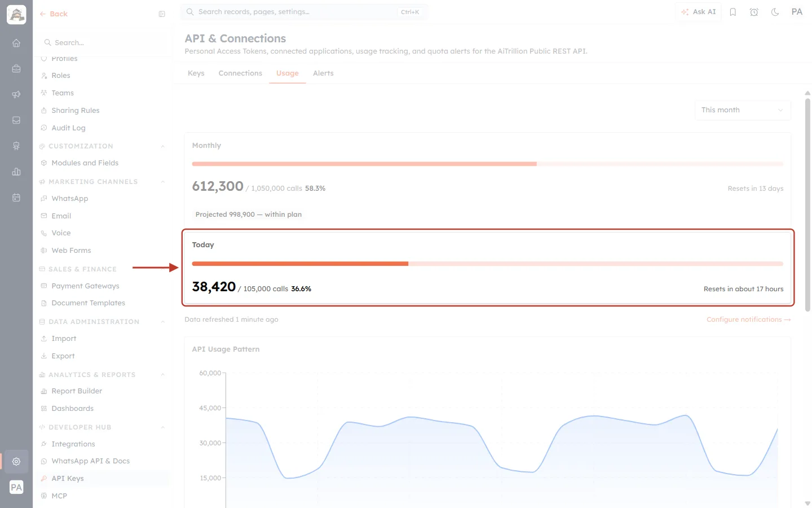Collapse the Developer Hub section
This screenshot has width=812, height=508.
coord(163,427)
